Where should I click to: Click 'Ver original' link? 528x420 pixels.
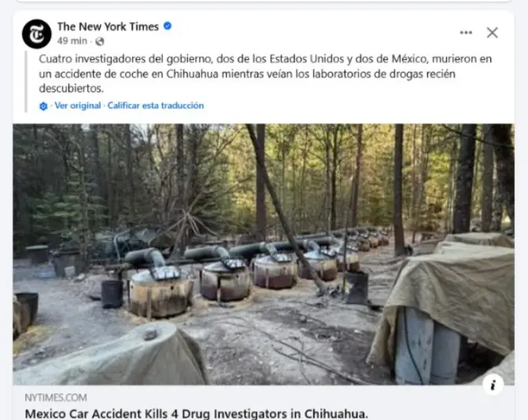coord(78,105)
